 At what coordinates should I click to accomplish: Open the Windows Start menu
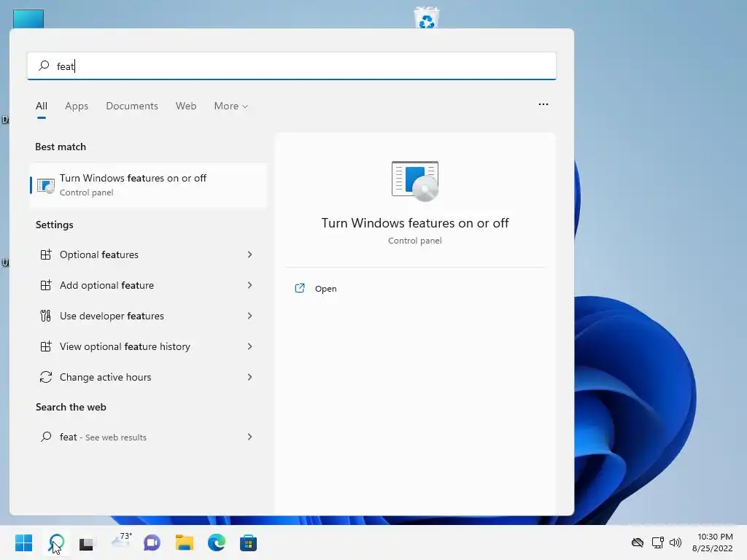click(x=24, y=542)
